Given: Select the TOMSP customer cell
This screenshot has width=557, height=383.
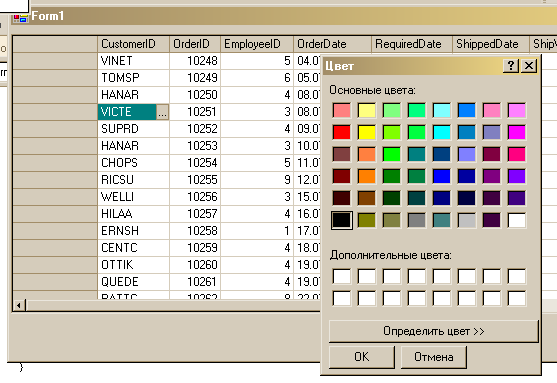Looking at the screenshot, I should click(133, 78).
